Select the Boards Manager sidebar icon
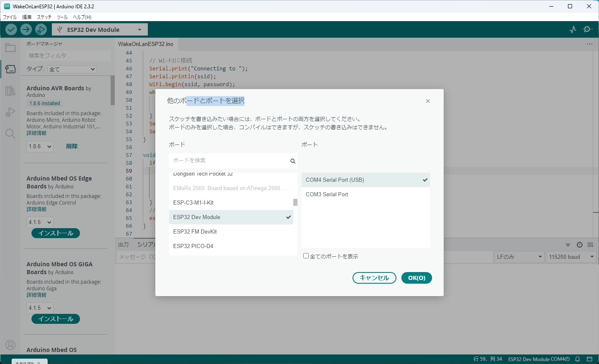Viewport: 599px width, 364px height. [10, 69]
